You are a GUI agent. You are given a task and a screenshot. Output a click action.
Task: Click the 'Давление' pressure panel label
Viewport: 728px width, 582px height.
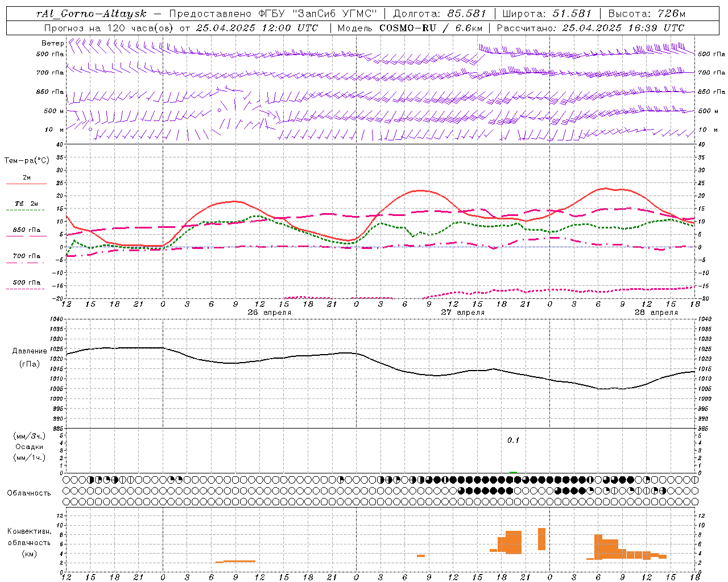point(30,351)
